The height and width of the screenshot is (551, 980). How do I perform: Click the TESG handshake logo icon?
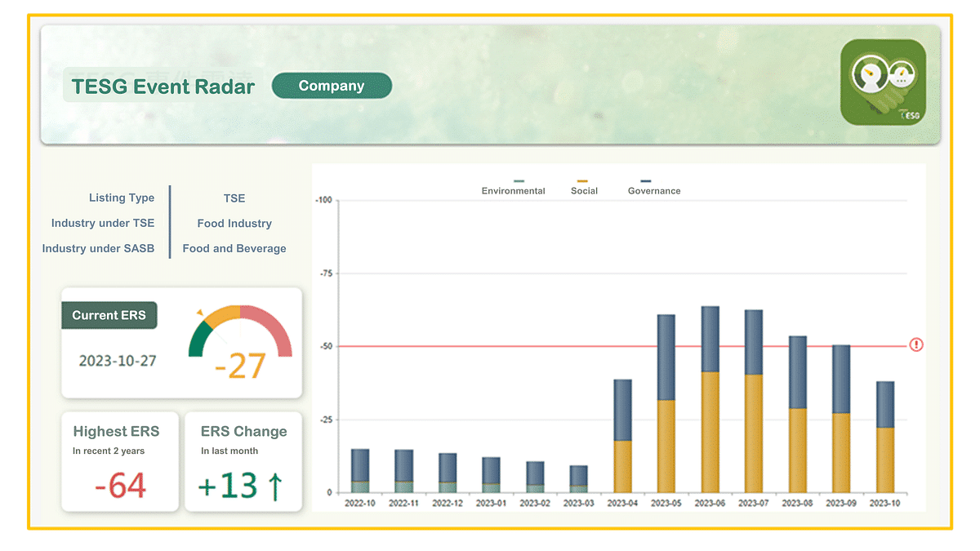(883, 82)
